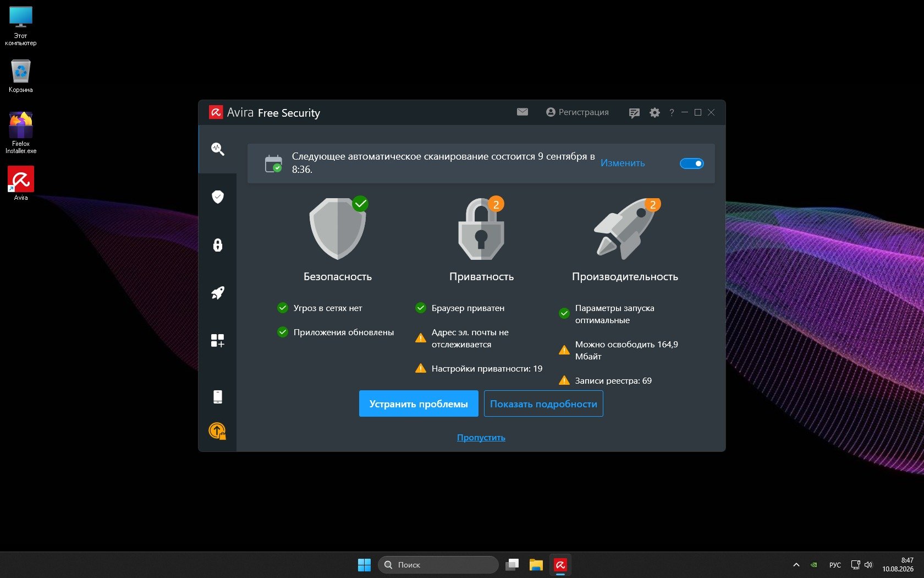This screenshot has width=924, height=578.
Task: Switch input language via 'РУС' indicator
Action: pos(835,565)
